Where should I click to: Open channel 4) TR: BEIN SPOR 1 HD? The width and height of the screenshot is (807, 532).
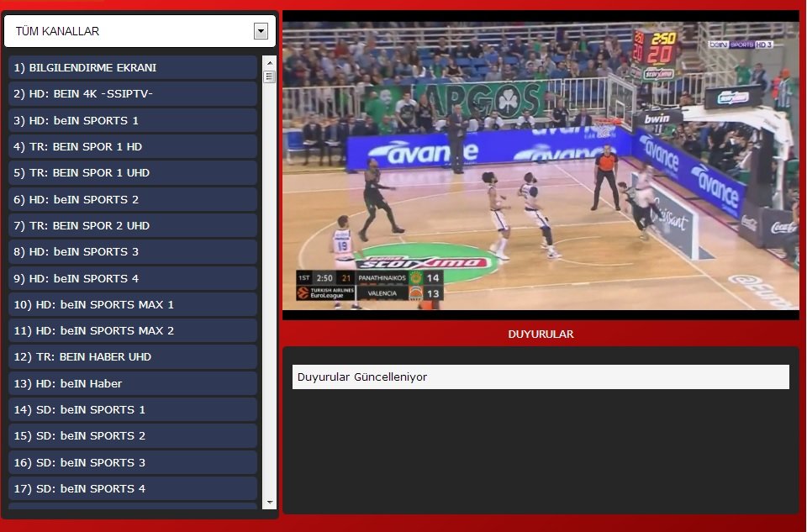click(x=133, y=146)
